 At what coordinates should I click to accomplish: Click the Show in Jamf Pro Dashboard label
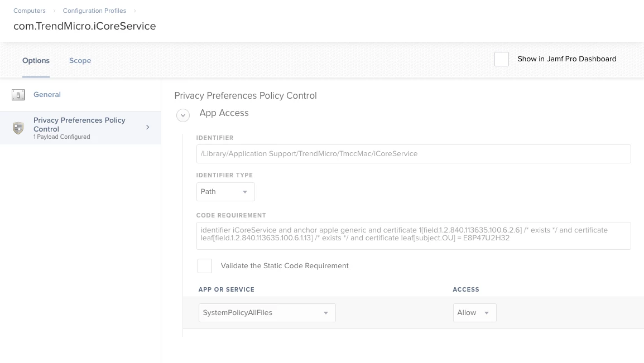(x=567, y=59)
